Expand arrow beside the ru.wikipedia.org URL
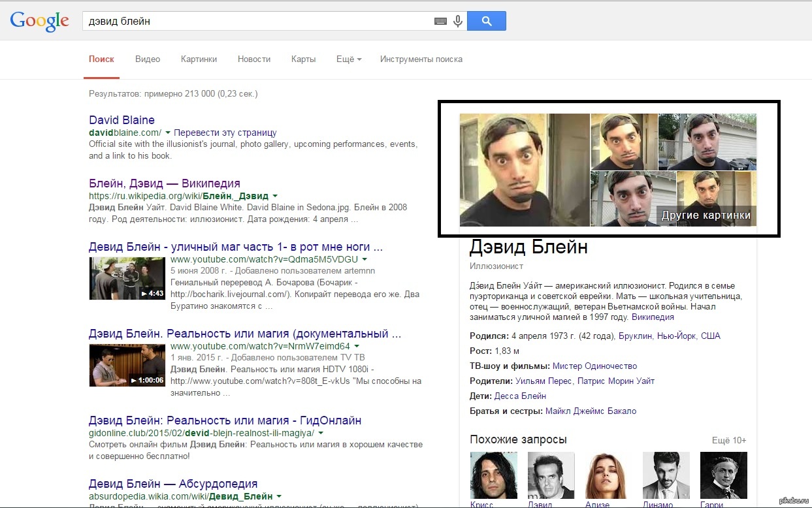The height and width of the screenshot is (508, 812). click(275, 196)
